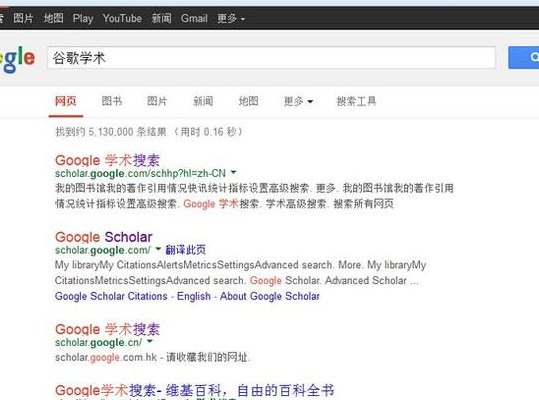Viewport: 539px width, 400px height.
Task: Open the Google Scholar result title
Action: tap(103, 237)
